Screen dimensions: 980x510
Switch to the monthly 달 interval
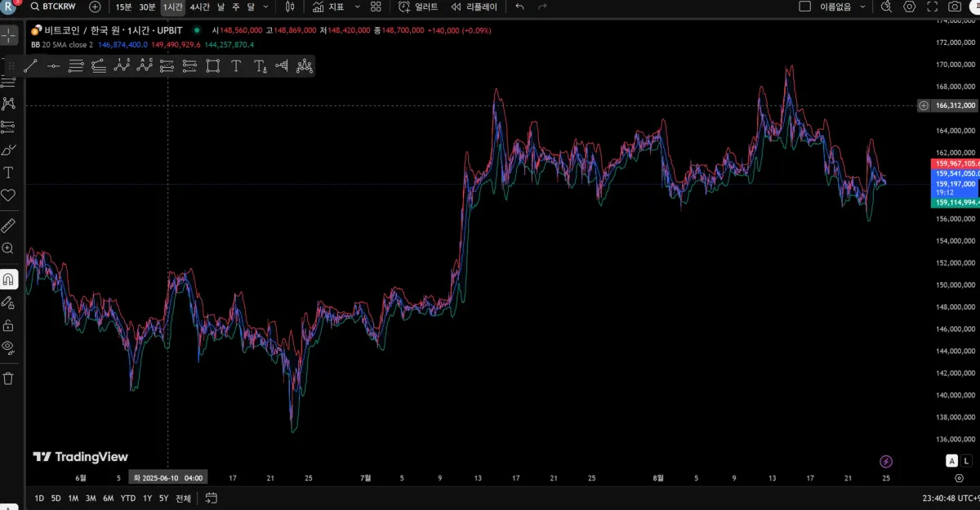pyautogui.click(x=250, y=7)
